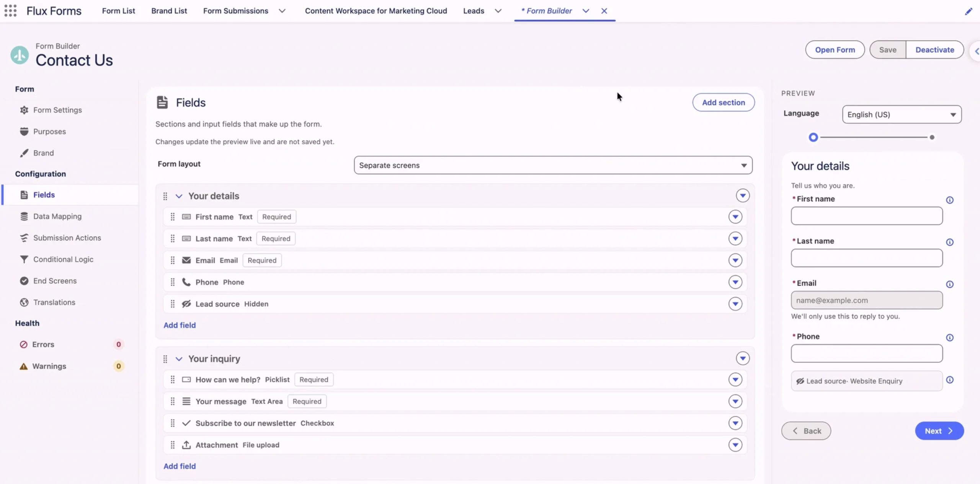
Task: Click the drag handle of Your inquiry section
Action: click(165, 359)
